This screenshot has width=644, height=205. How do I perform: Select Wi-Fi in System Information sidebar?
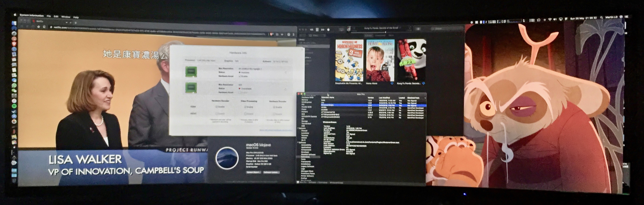[303, 140]
